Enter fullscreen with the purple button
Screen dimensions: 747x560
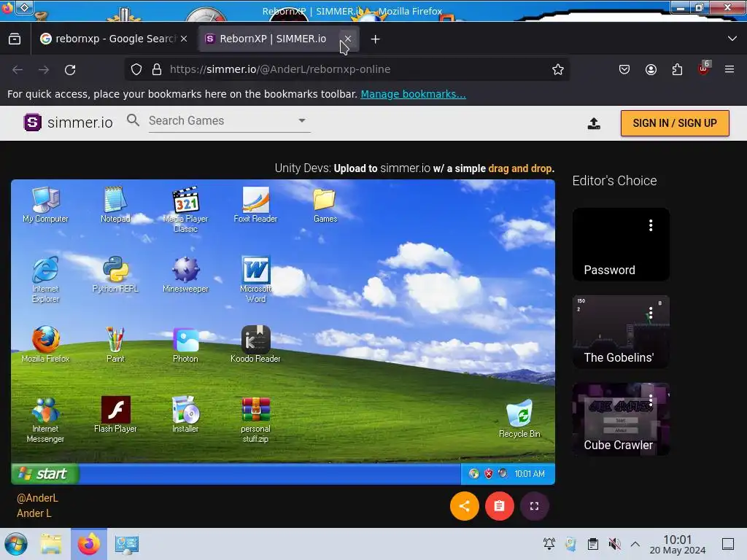pos(535,506)
